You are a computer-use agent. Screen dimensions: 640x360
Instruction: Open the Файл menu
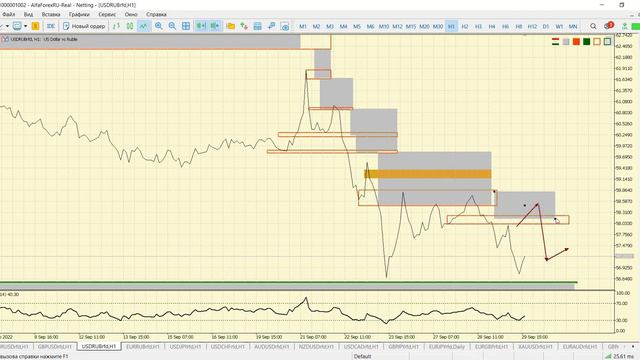tap(9, 14)
